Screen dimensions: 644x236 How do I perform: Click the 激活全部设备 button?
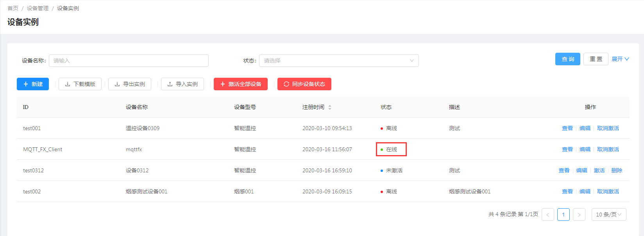[x=241, y=84]
